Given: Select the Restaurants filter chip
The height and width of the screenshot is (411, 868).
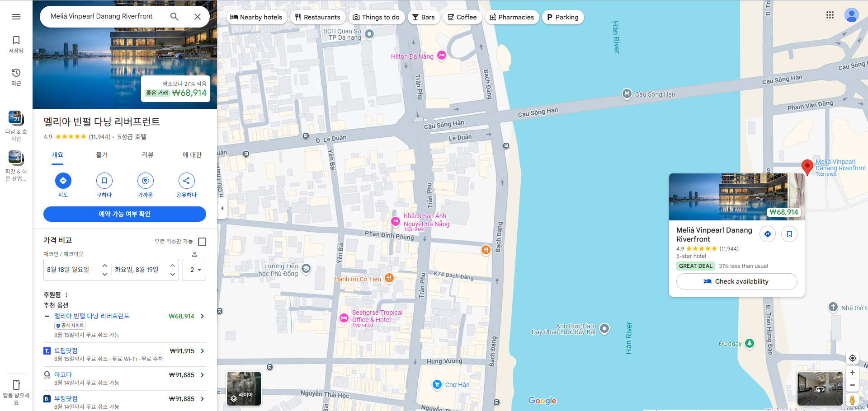Looking at the screenshot, I should (x=318, y=17).
